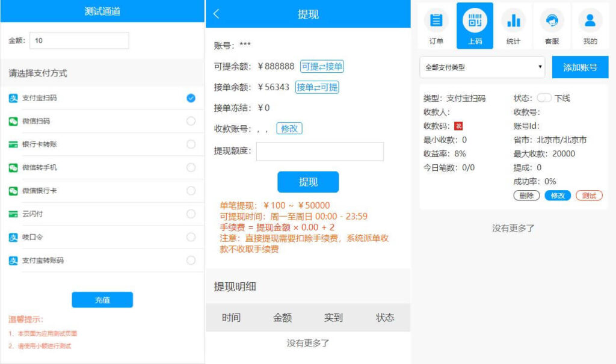Open the 全部支付类型 dropdown
Viewport: 616px width, 364px height.
pos(481,67)
